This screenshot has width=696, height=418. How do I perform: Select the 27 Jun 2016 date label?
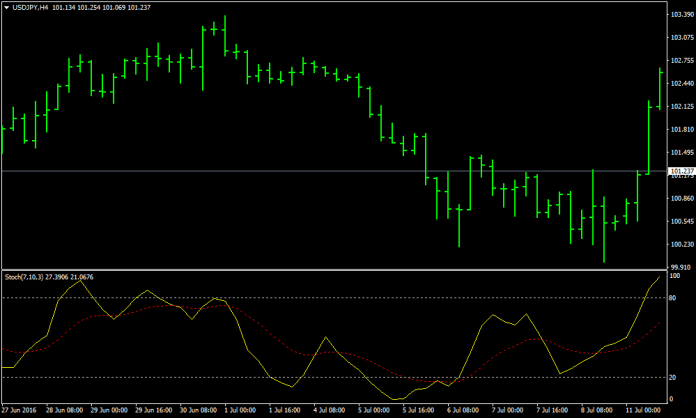click(x=21, y=410)
